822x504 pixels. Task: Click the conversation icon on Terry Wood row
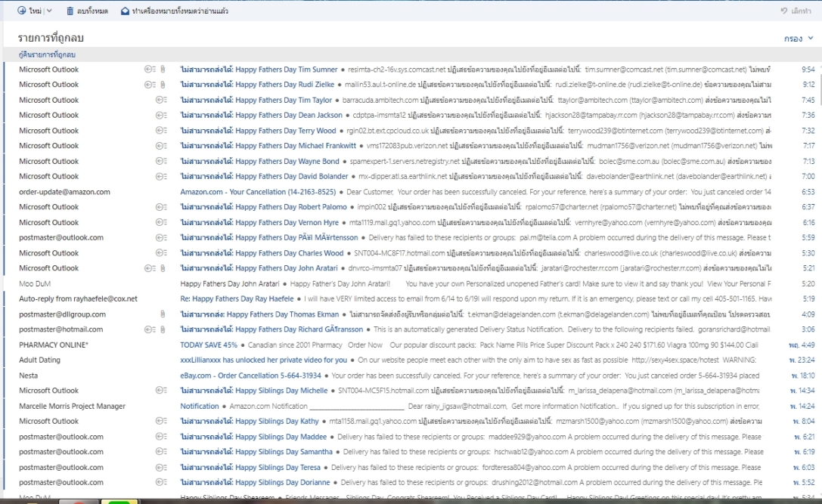161,131
